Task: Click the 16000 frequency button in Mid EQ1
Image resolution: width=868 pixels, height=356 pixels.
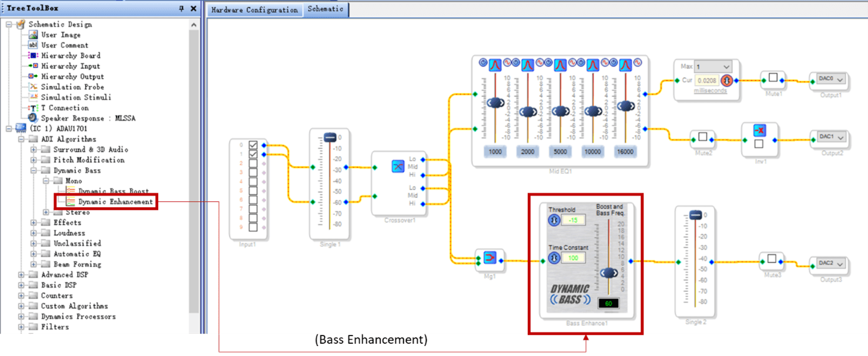Action: [x=625, y=152]
